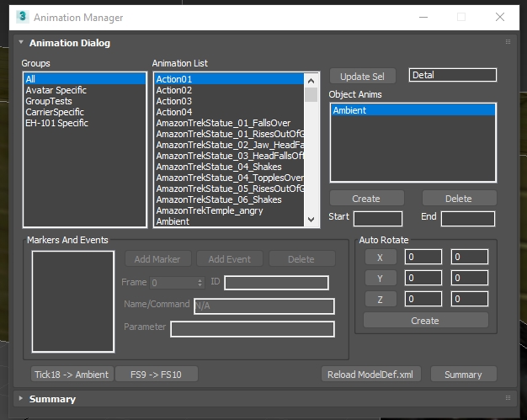Click Animation List scroll down arrow
This screenshot has width=527, height=420.
point(311,220)
